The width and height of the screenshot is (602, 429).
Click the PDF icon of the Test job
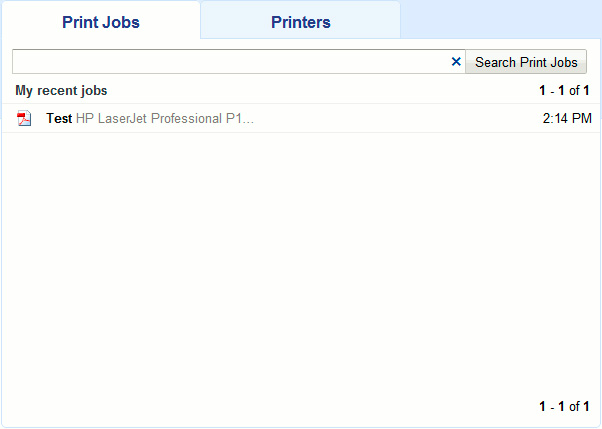pyautogui.click(x=24, y=119)
